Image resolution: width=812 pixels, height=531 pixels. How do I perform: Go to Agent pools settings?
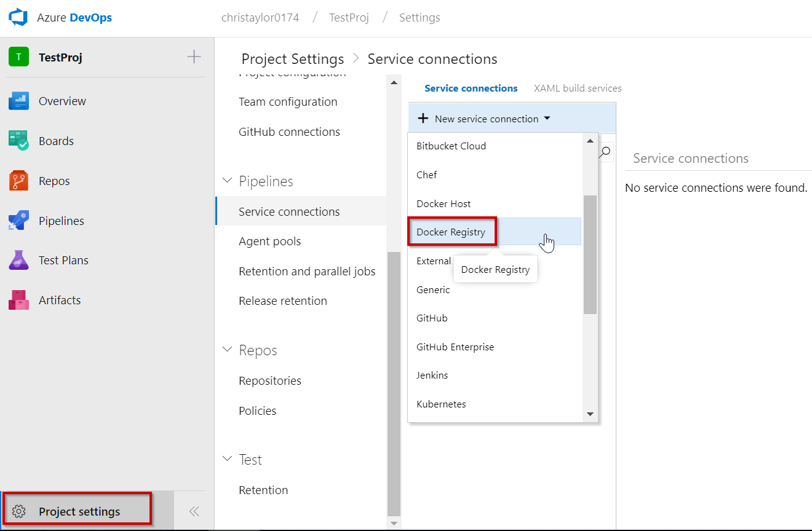[x=269, y=242]
